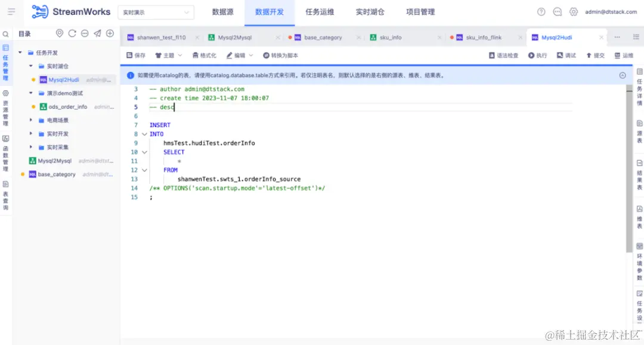Switch to Mysql2Mysql editor tab
The width and height of the screenshot is (644, 345).
click(234, 38)
